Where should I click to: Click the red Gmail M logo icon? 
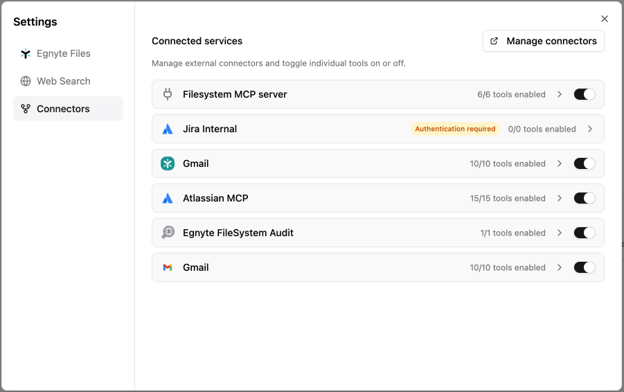click(x=168, y=267)
